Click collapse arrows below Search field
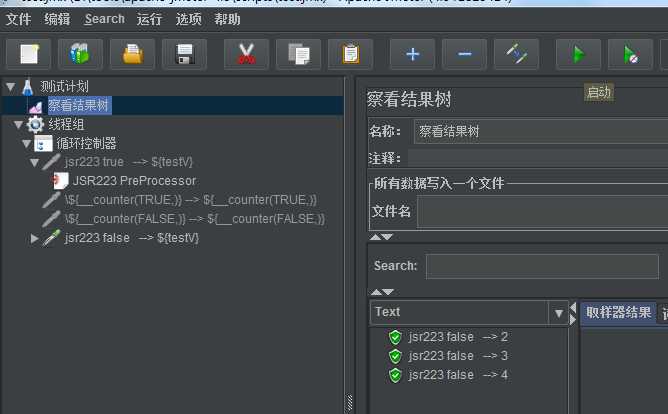Screen dimensions: 668x414 (x=382, y=292)
